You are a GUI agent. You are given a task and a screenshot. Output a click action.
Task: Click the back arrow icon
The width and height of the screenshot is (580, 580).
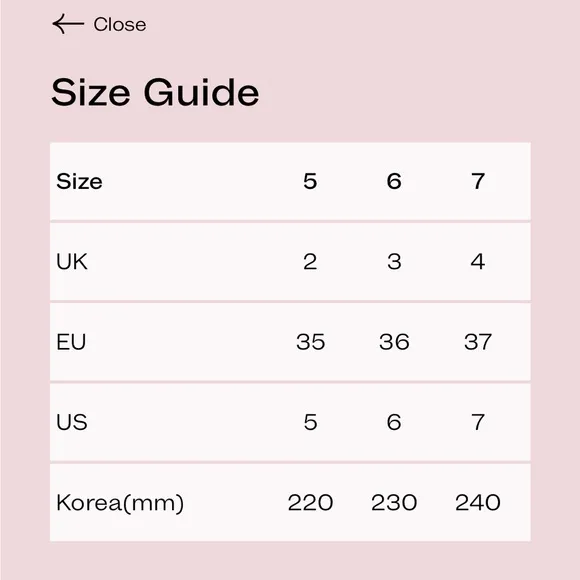pos(68,24)
